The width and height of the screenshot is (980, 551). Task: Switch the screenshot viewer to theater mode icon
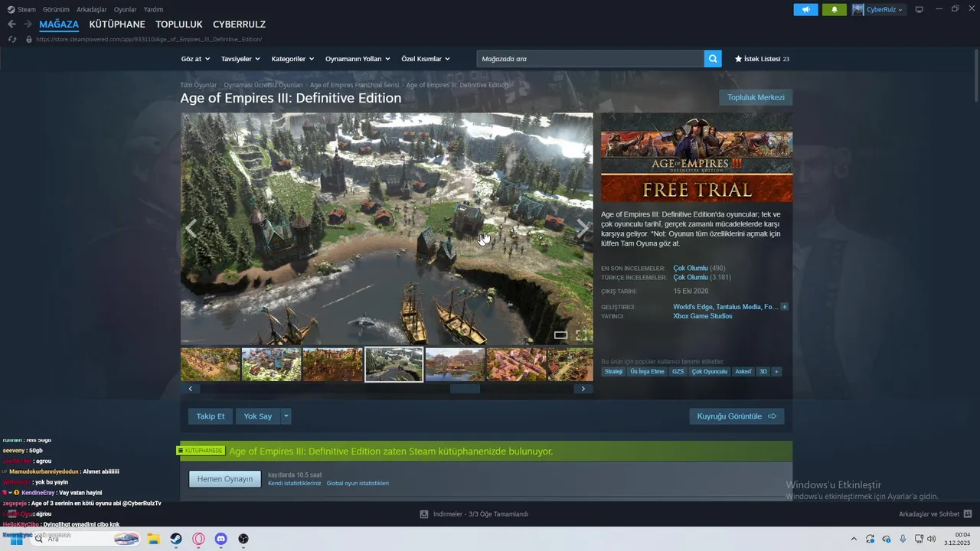tap(560, 335)
